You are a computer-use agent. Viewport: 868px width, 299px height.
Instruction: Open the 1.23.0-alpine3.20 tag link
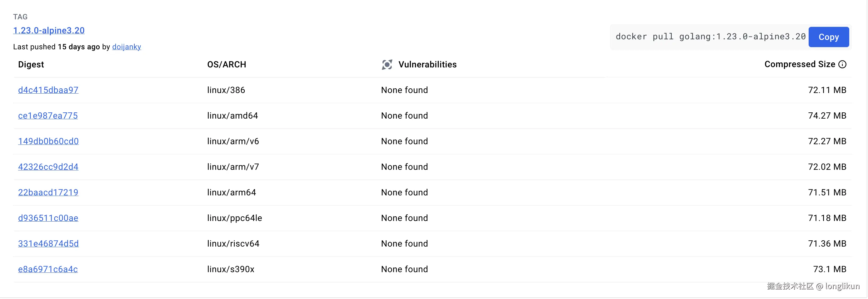coord(49,30)
